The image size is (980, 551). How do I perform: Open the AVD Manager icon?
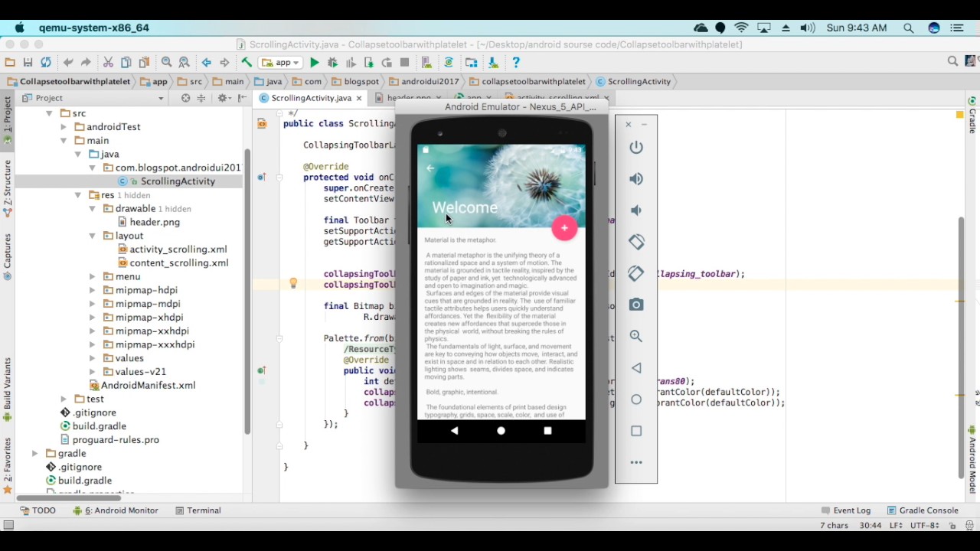[x=426, y=63]
